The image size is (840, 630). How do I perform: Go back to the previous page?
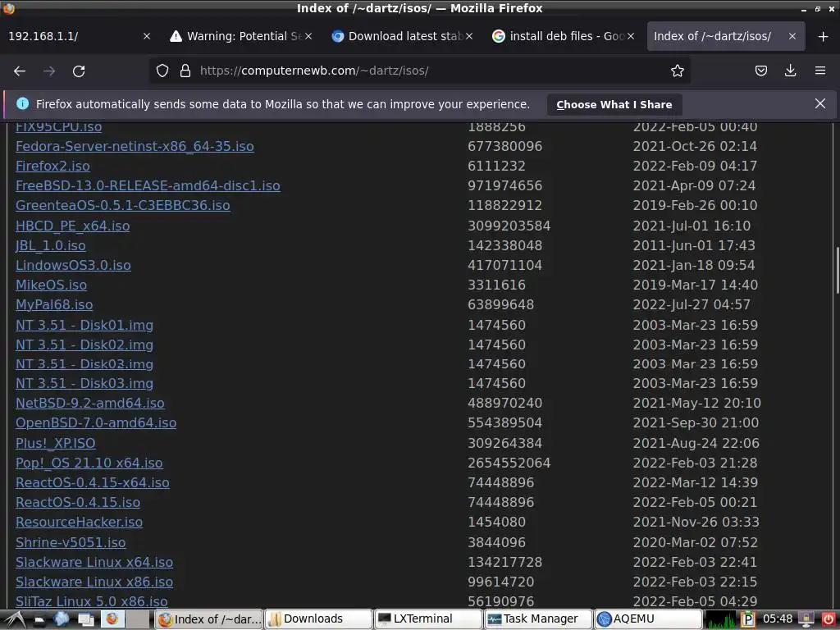click(20, 71)
